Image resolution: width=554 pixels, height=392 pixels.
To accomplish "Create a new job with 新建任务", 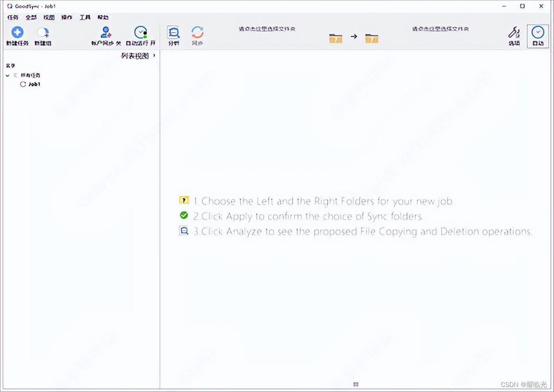I will pos(18,36).
